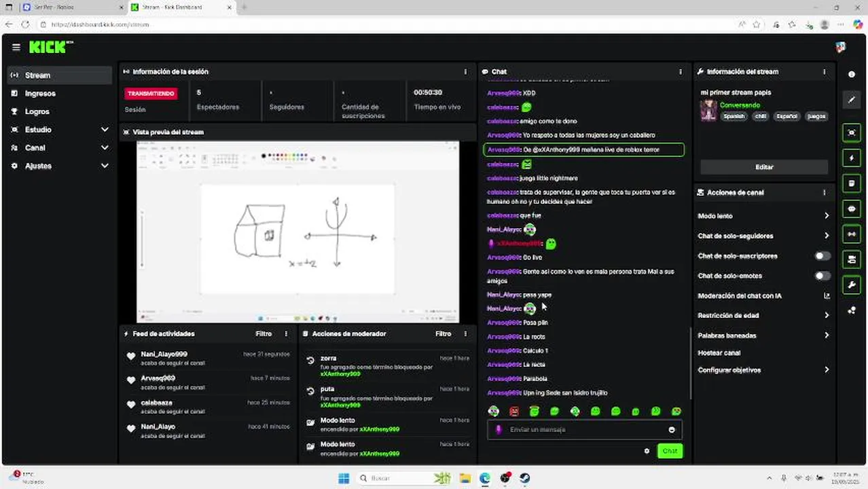
Task: Click the pencil edit icon in the right rail
Action: (852, 100)
